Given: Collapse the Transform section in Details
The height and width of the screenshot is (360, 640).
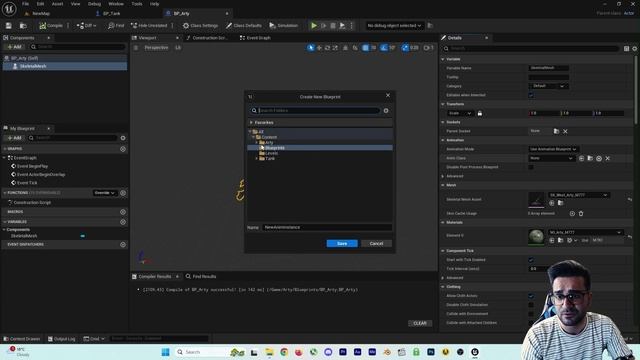Looking at the screenshot, I should 443,104.
